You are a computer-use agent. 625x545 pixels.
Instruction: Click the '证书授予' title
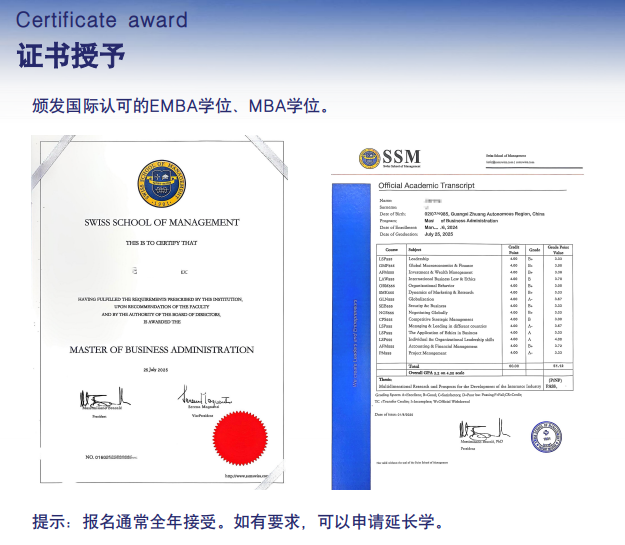71,55
